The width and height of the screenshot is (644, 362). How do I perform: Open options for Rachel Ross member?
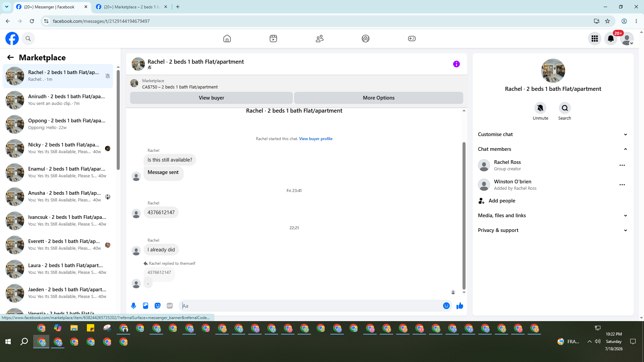[622, 165]
